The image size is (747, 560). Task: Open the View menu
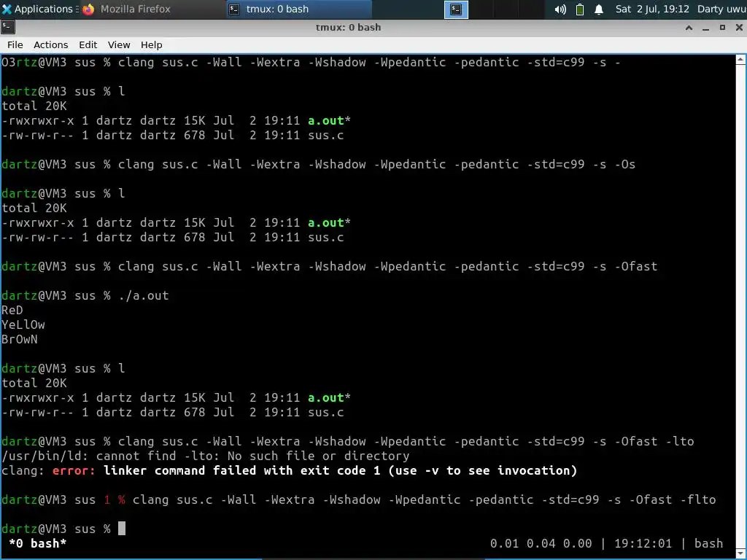coord(119,44)
